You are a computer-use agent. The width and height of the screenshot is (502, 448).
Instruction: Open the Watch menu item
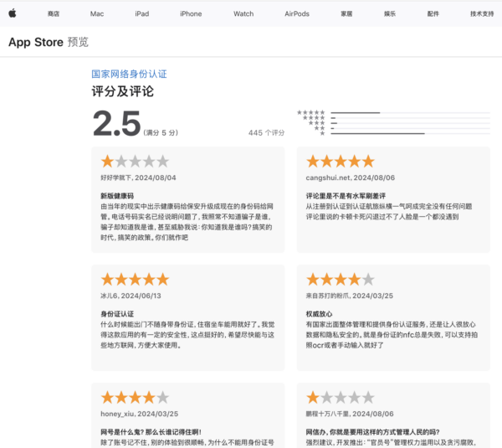pyautogui.click(x=243, y=13)
